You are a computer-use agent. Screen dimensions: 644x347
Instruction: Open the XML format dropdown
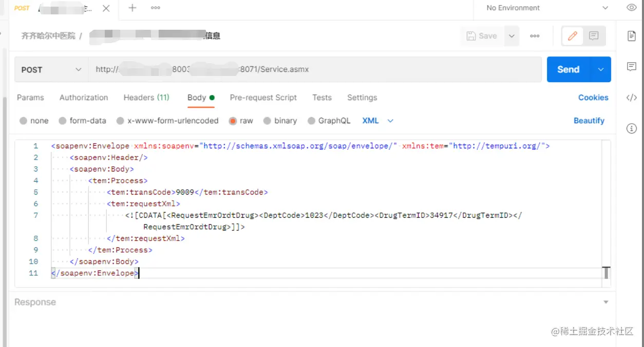point(378,121)
